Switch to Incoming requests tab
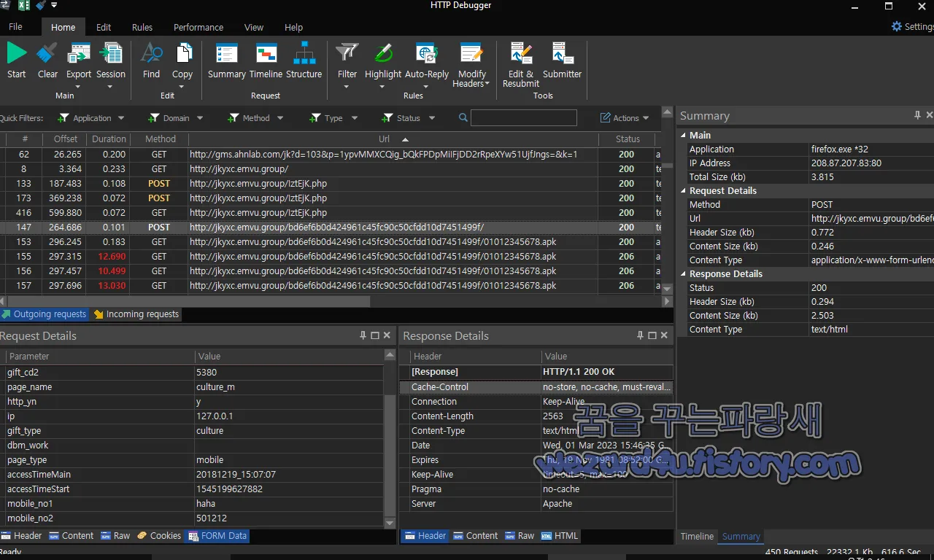This screenshot has height=560, width=934. tap(136, 314)
